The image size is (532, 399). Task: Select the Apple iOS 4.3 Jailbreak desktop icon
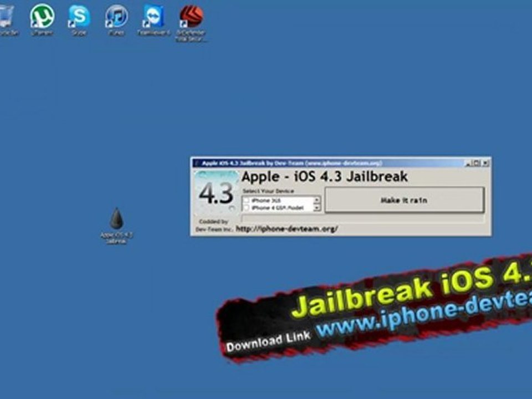[x=116, y=226]
